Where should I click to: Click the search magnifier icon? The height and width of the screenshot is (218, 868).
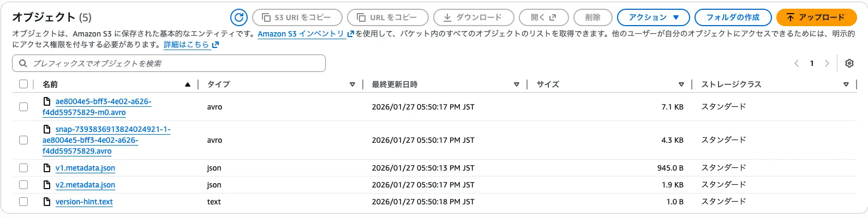coord(23,63)
